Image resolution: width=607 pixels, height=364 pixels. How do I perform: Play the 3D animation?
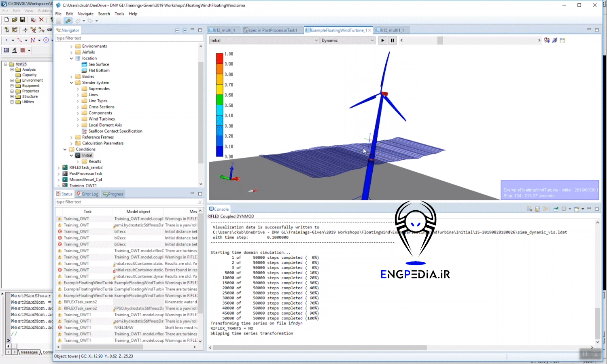(383, 40)
